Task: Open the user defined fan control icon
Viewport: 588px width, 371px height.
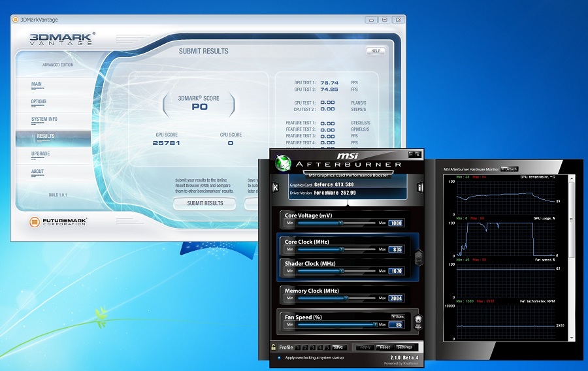Action: pyautogui.click(x=418, y=322)
